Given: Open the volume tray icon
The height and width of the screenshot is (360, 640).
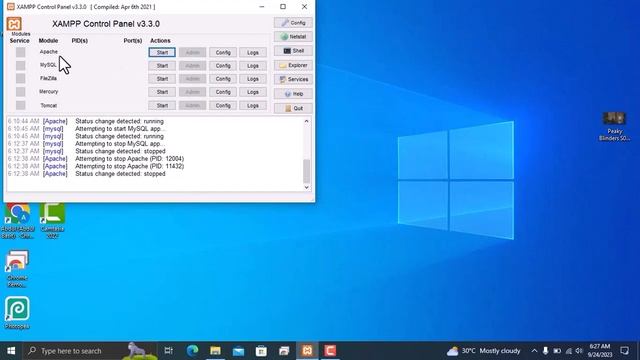Looking at the screenshot, I should [x=579, y=351].
